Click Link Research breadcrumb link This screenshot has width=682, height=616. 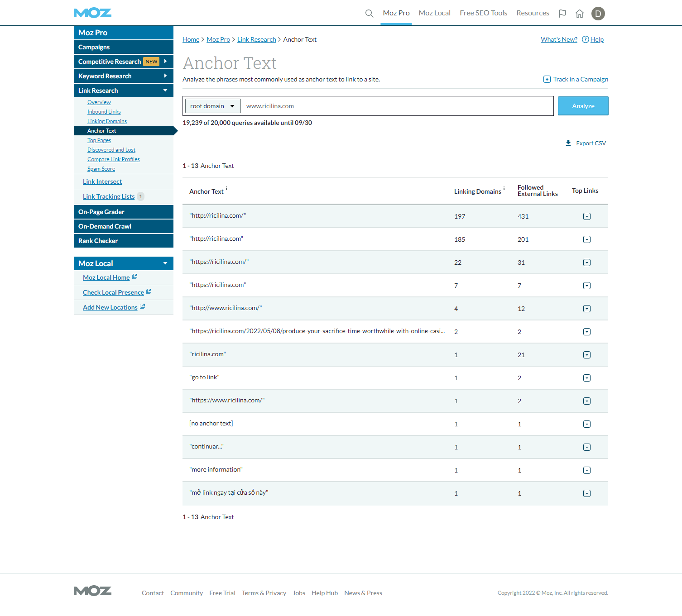pyautogui.click(x=257, y=39)
